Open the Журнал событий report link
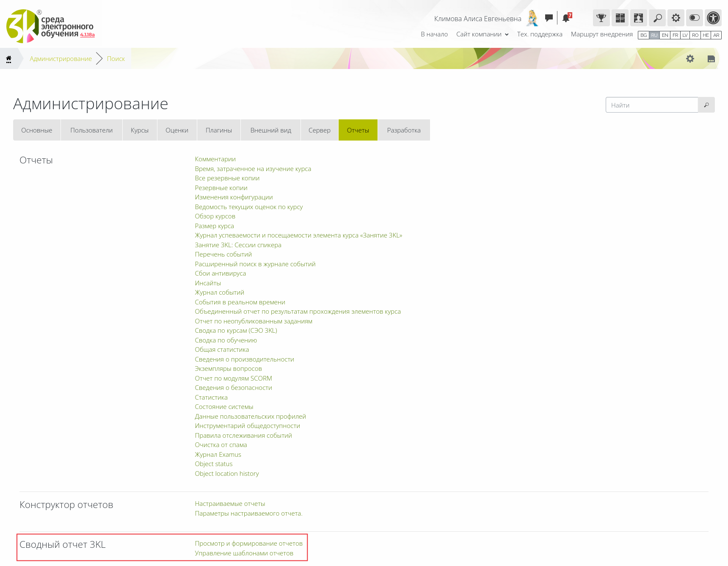This screenshot has height=566, width=728. coord(219,293)
